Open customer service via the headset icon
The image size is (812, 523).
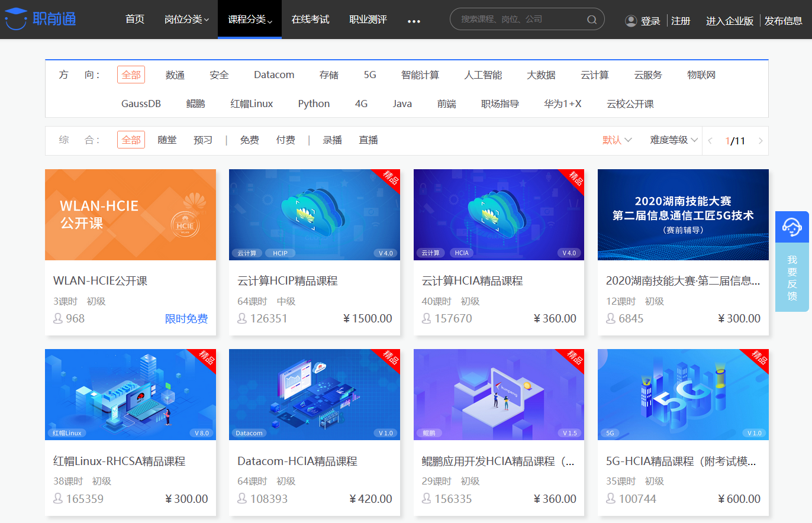click(x=792, y=227)
